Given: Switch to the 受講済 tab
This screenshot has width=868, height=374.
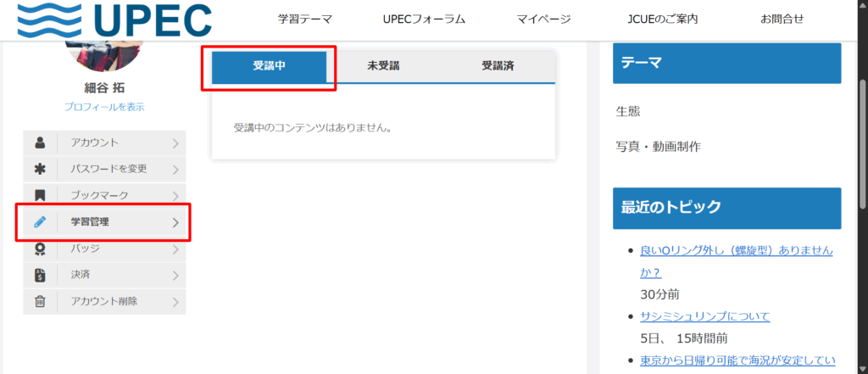Looking at the screenshot, I should point(498,67).
